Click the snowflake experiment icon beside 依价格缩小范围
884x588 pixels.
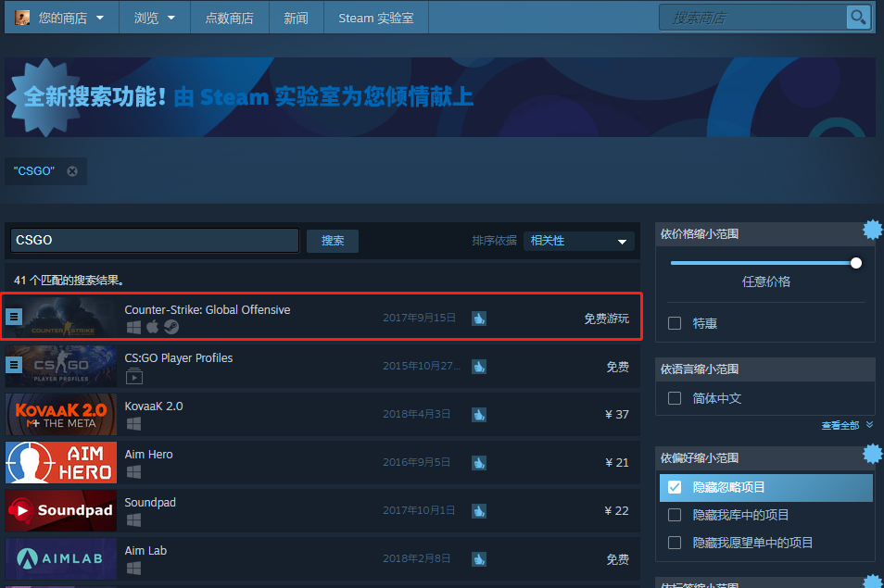tap(871, 229)
